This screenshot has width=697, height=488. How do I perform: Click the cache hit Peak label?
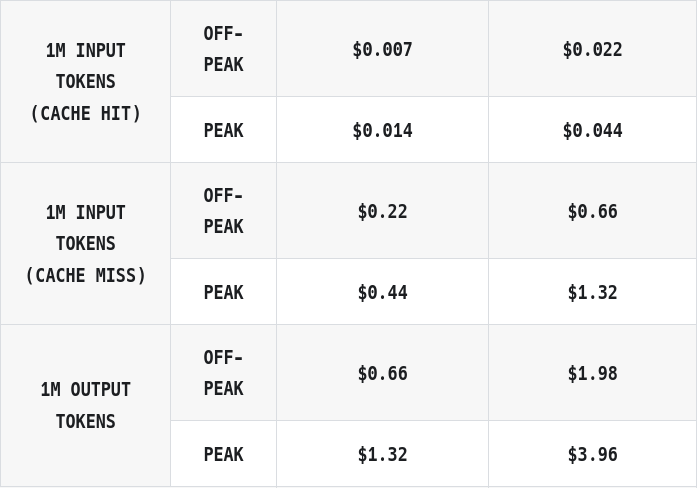point(224,130)
